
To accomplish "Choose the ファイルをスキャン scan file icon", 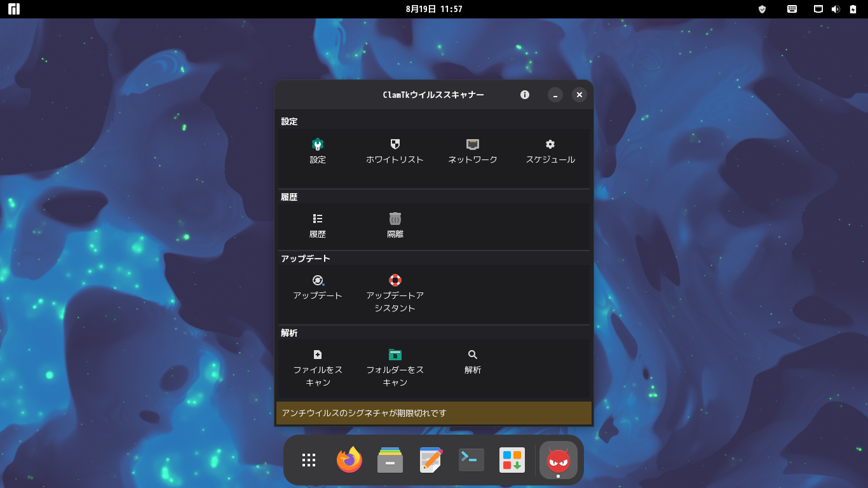I will click(318, 355).
